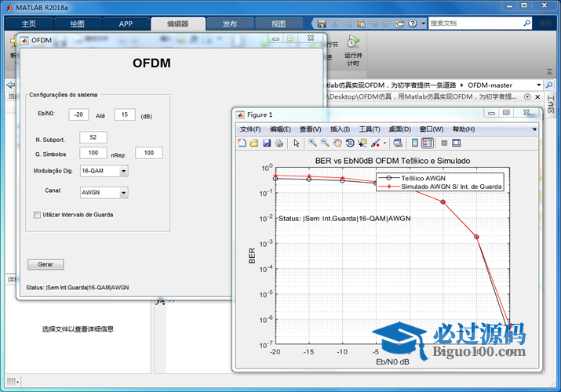
Task: Activate the Zoom In tool
Action: pos(312,143)
